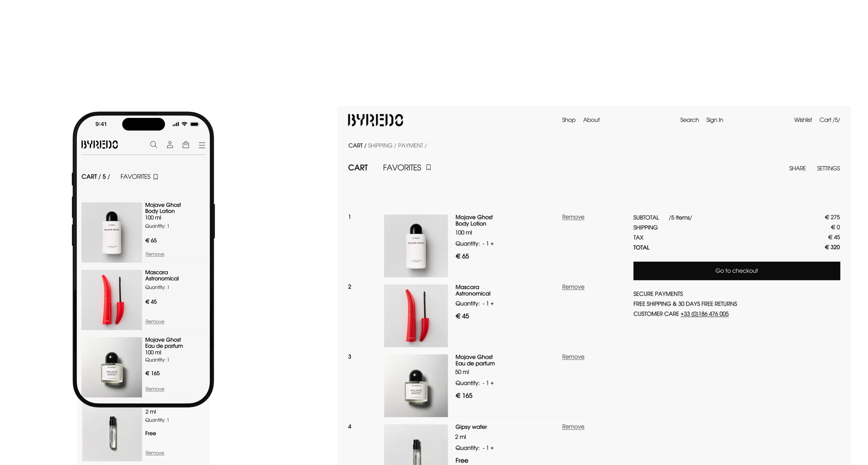Switch to the desktop FAVORITES tab
The width and height of the screenshot is (868, 465).
402,168
